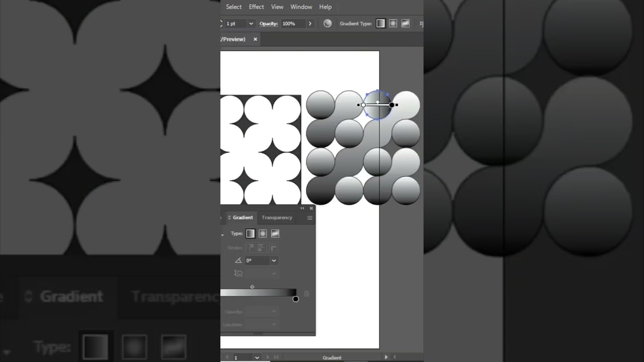
Task: Click black endpoint of gradient annotator on canvas
Action: click(x=391, y=105)
